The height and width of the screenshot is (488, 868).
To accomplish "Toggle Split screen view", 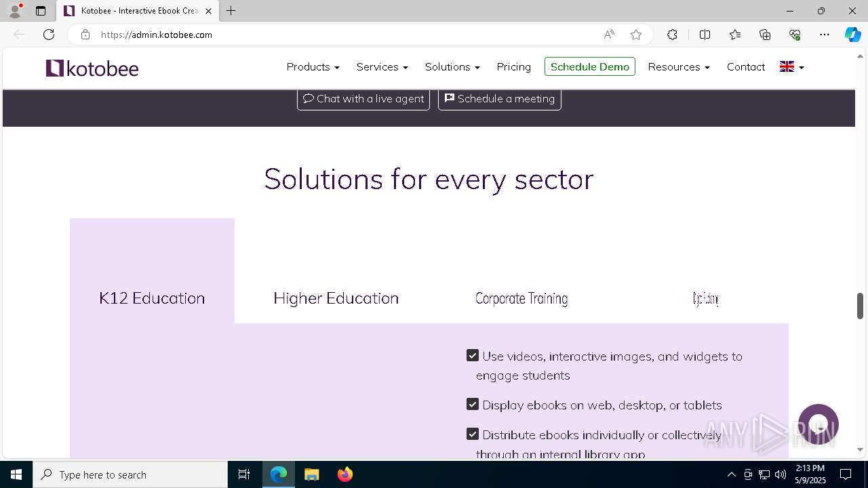I will click(705, 35).
